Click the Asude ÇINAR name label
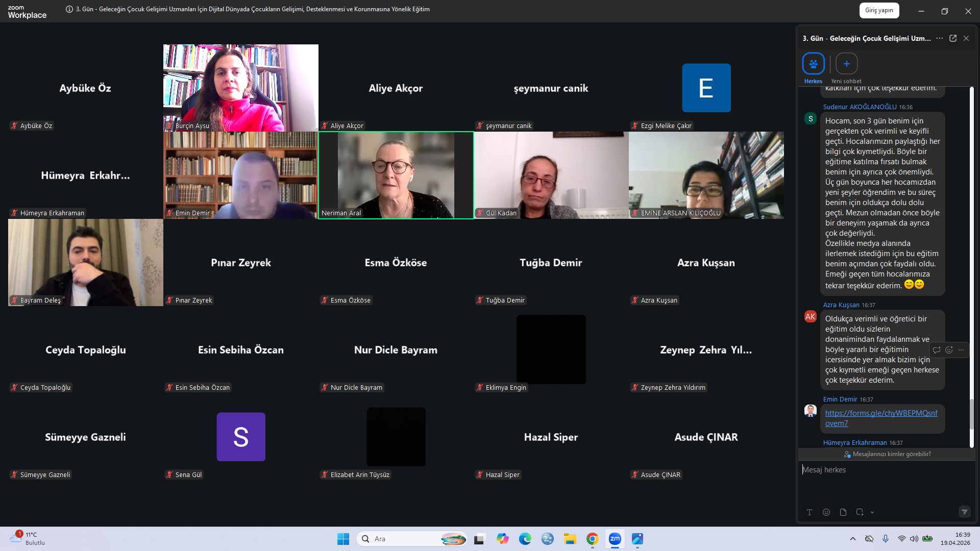980x551 pixels. click(x=656, y=474)
